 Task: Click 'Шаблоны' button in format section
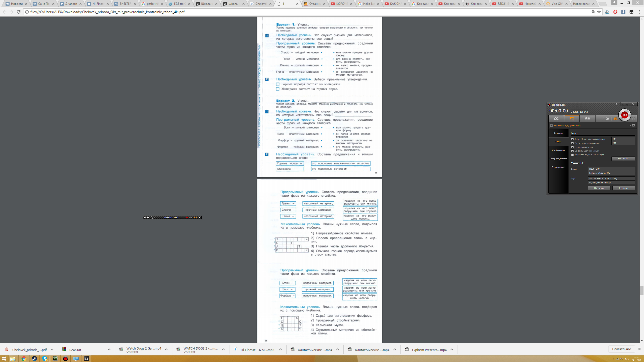tap(624, 188)
